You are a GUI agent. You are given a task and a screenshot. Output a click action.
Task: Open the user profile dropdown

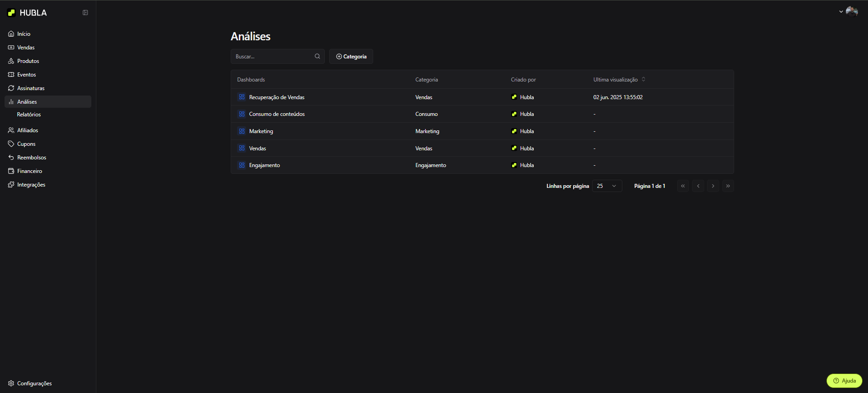tap(848, 11)
